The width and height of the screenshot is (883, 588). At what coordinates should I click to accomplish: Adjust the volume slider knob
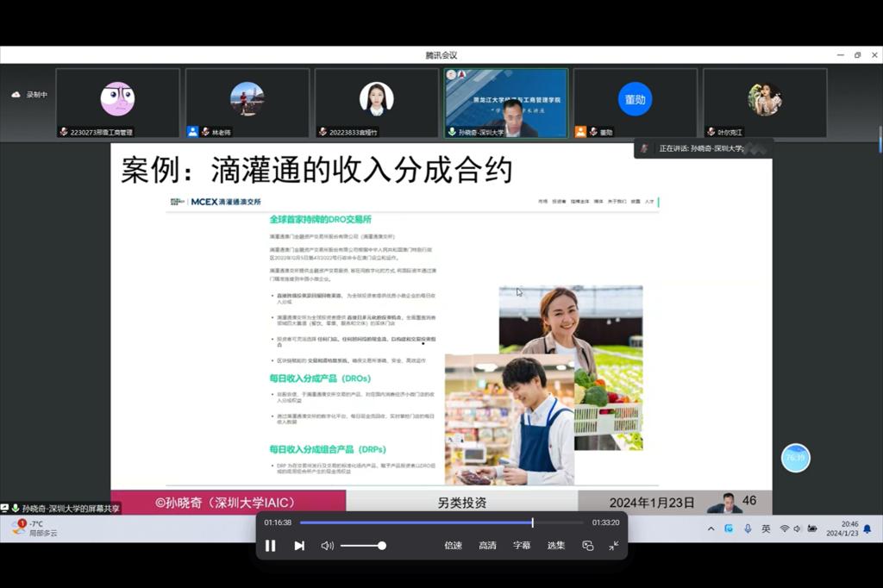382,546
